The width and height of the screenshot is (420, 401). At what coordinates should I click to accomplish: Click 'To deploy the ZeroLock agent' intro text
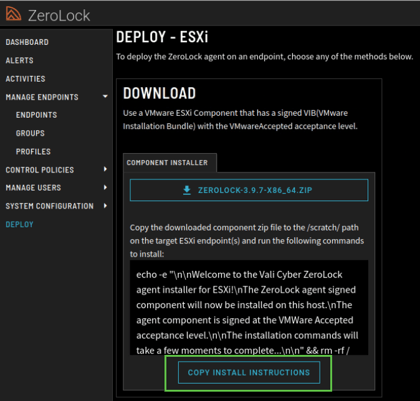[x=264, y=57]
